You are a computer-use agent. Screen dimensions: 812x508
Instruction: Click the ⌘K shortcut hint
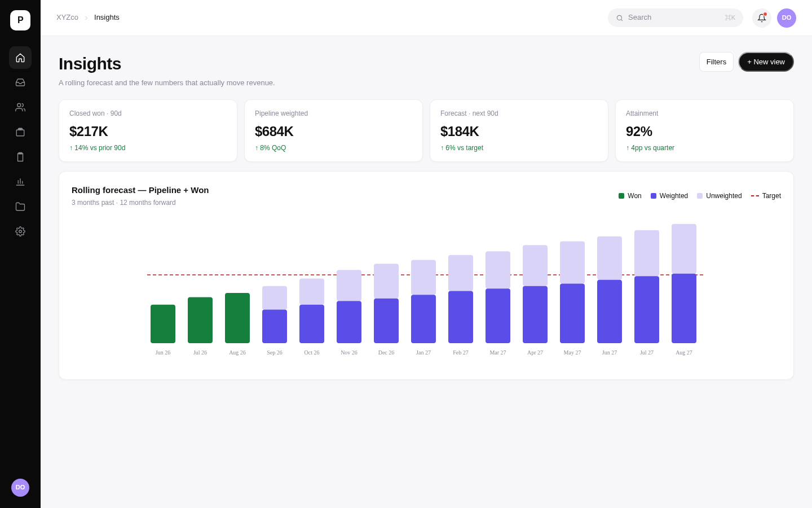point(730,18)
